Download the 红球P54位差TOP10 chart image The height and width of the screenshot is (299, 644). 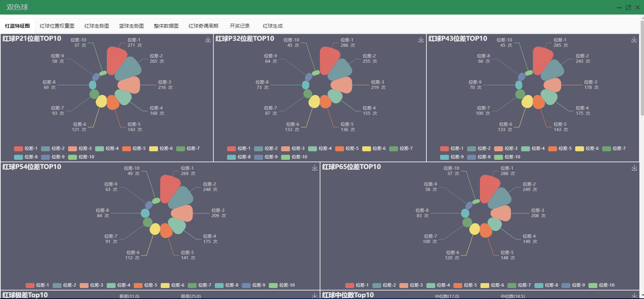(x=315, y=168)
